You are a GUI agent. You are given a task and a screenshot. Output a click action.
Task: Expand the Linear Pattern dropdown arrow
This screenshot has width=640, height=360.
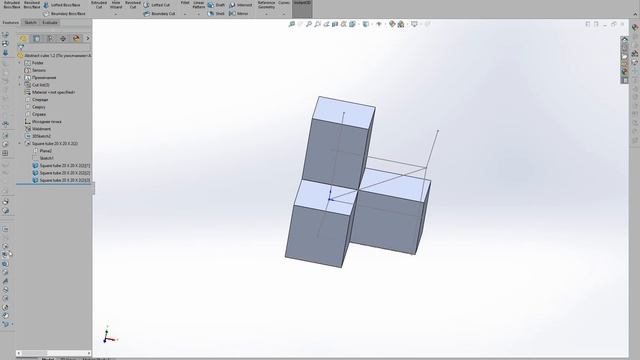coord(199,14)
